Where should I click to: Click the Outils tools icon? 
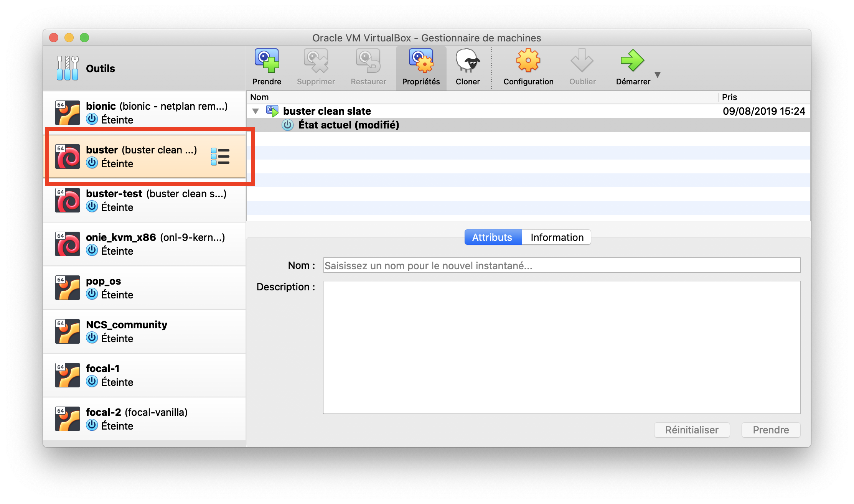[68, 68]
